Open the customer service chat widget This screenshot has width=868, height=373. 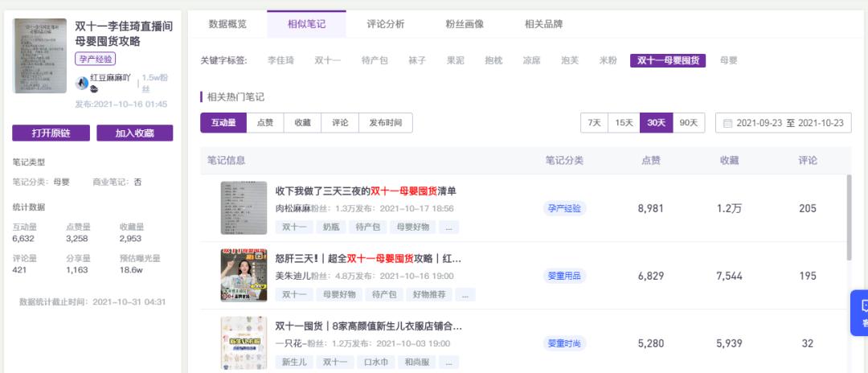tap(860, 313)
